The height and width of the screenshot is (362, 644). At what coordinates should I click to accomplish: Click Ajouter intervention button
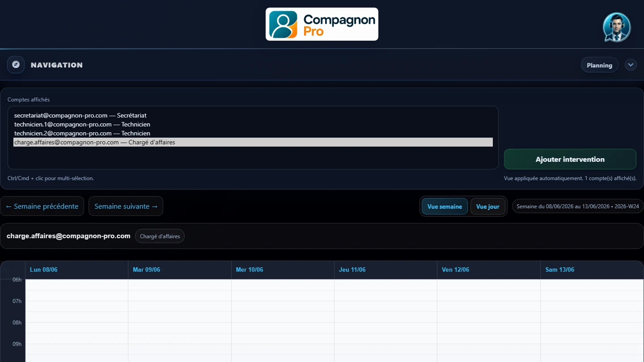(570, 159)
